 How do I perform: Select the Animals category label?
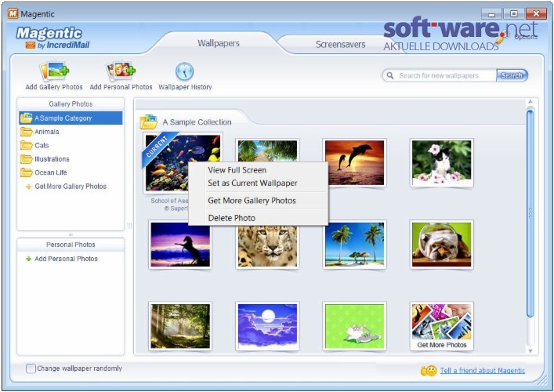(47, 132)
